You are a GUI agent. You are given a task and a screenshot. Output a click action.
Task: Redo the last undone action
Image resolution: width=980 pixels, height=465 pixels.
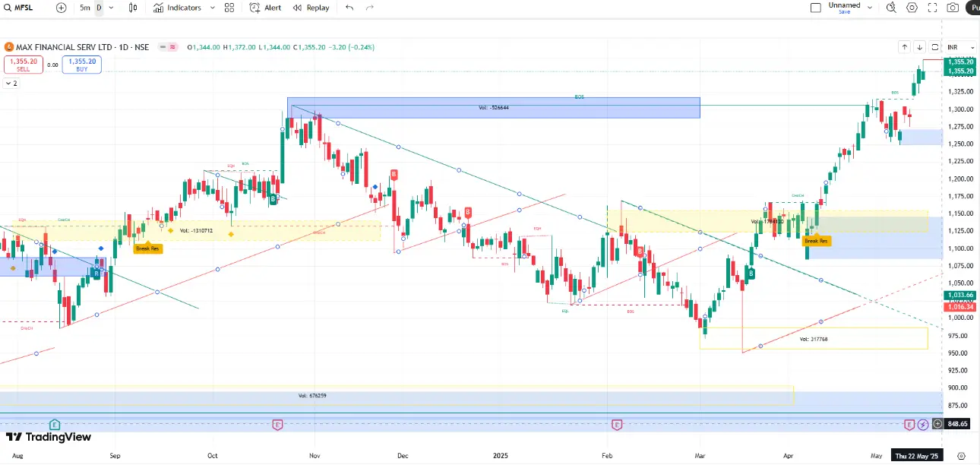370,8
